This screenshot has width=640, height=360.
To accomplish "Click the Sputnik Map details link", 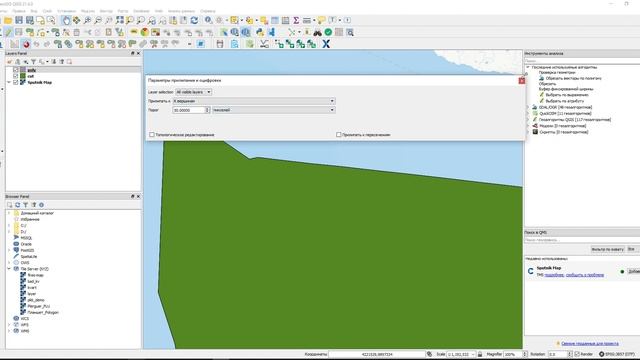I will pyautogui.click(x=554, y=275).
